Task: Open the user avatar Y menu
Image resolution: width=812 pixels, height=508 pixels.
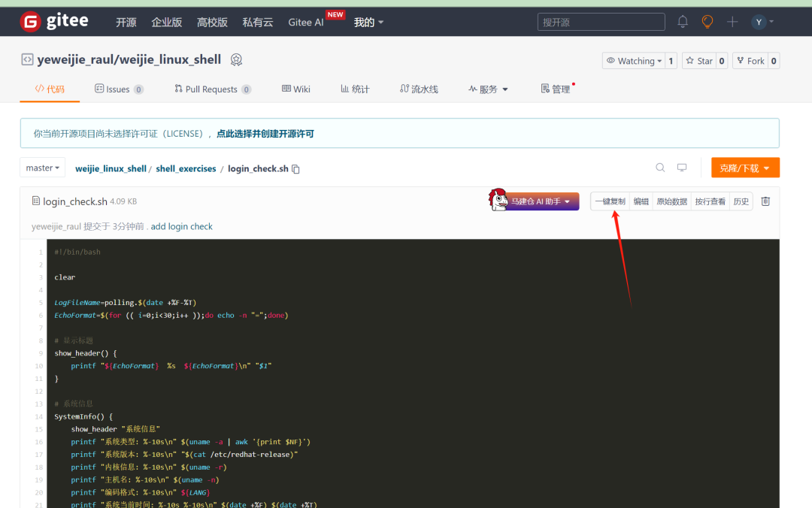Action: pos(762,22)
